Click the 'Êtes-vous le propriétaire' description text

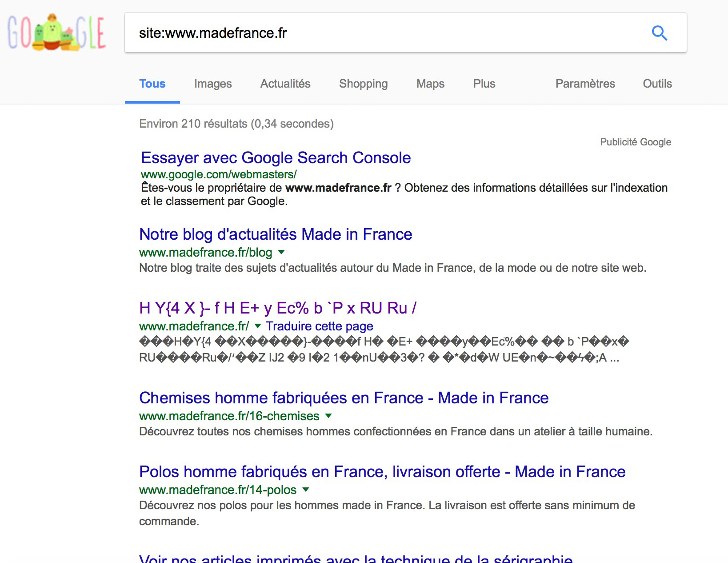[404, 194]
